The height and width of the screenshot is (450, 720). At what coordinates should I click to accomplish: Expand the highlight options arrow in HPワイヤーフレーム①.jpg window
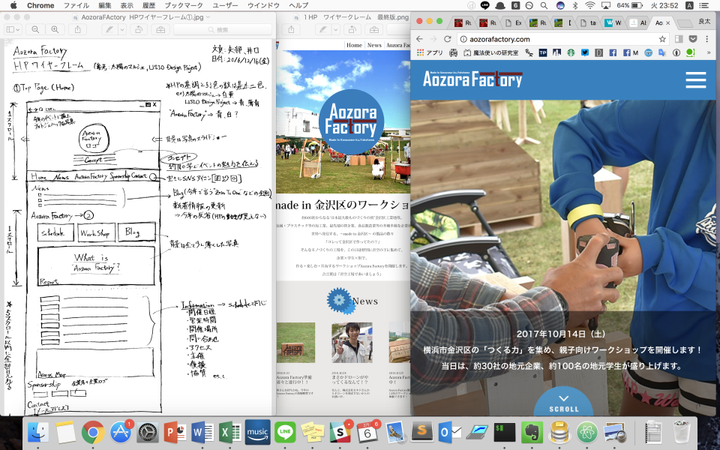(x=122, y=29)
